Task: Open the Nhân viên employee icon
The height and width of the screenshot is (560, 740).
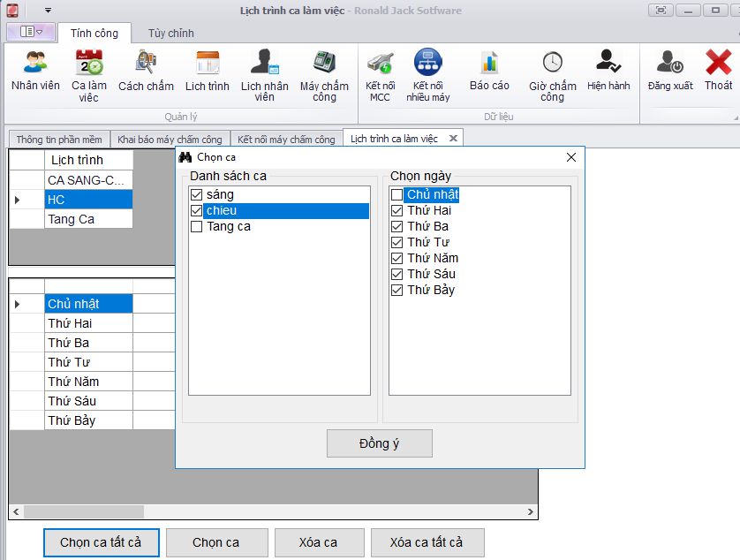Action: click(x=35, y=64)
